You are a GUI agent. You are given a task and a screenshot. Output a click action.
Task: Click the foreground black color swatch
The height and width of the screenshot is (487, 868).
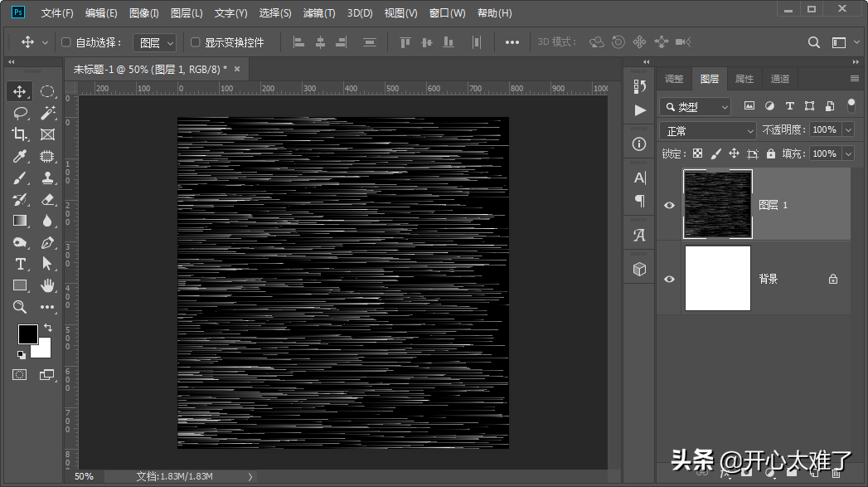(x=27, y=334)
